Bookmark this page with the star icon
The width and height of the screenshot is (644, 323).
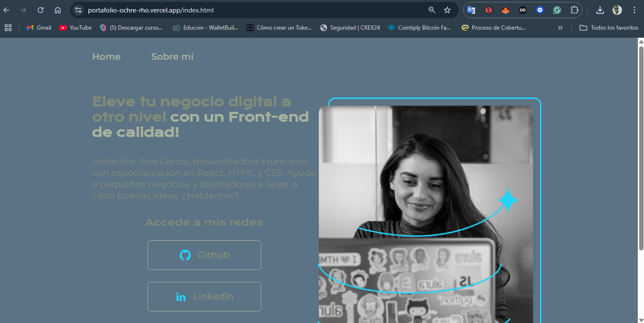pyautogui.click(x=447, y=10)
